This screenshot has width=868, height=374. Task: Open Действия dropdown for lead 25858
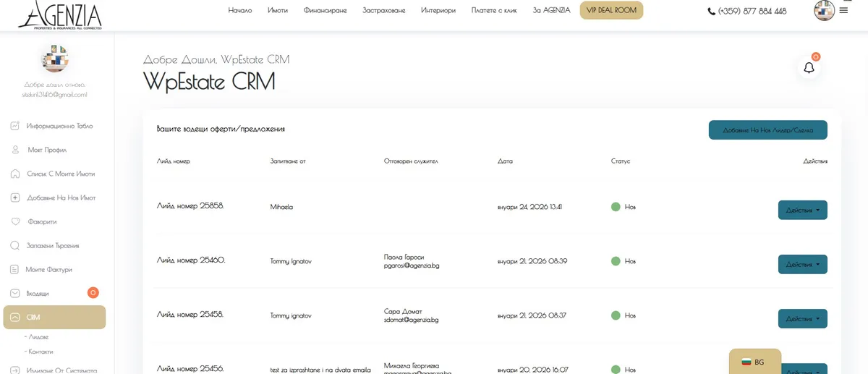[x=802, y=210]
